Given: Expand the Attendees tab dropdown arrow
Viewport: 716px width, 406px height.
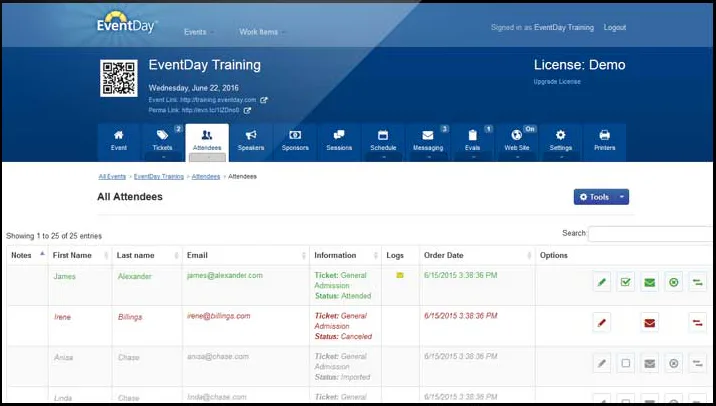Looking at the screenshot, I should 207,158.
